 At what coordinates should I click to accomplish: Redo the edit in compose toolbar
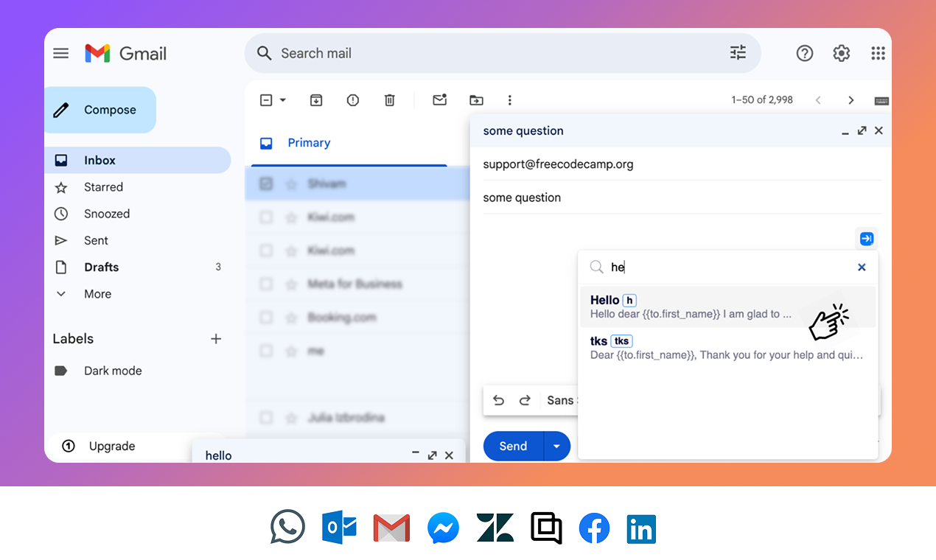[x=525, y=400]
